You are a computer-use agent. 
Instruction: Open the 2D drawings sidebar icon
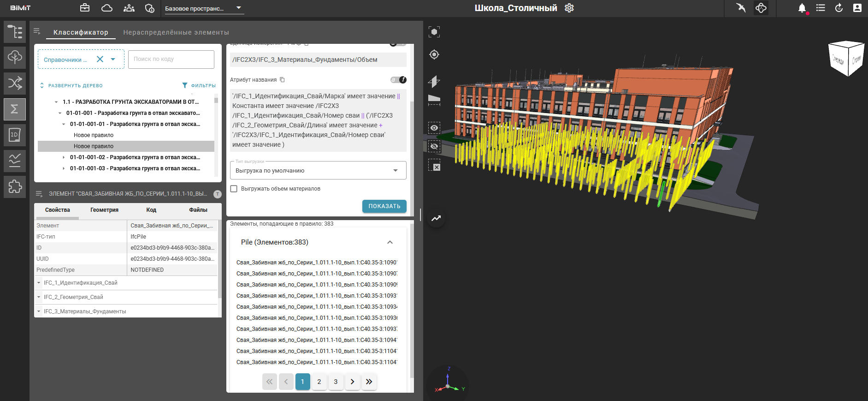tap(15, 135)
